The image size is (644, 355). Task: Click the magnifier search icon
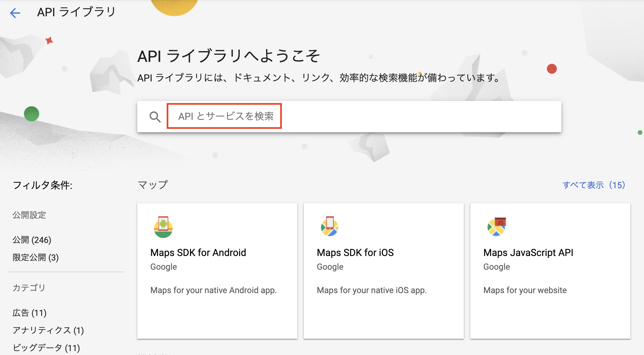(155, 117)
